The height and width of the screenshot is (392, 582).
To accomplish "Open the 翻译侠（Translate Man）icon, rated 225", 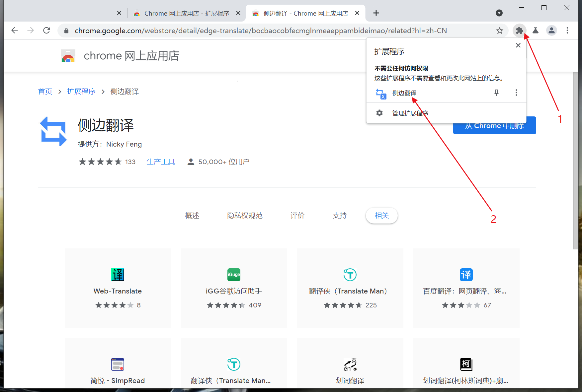I will tap(350, 275).
